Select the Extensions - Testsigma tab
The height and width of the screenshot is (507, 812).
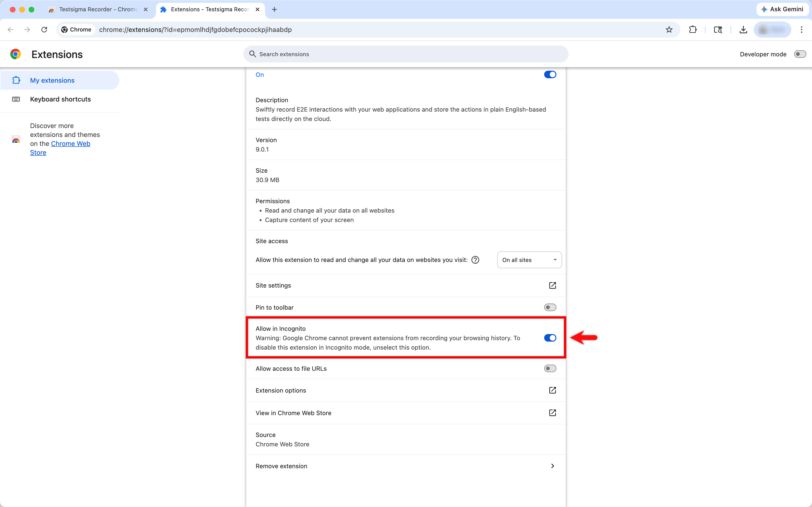[210, 9]
